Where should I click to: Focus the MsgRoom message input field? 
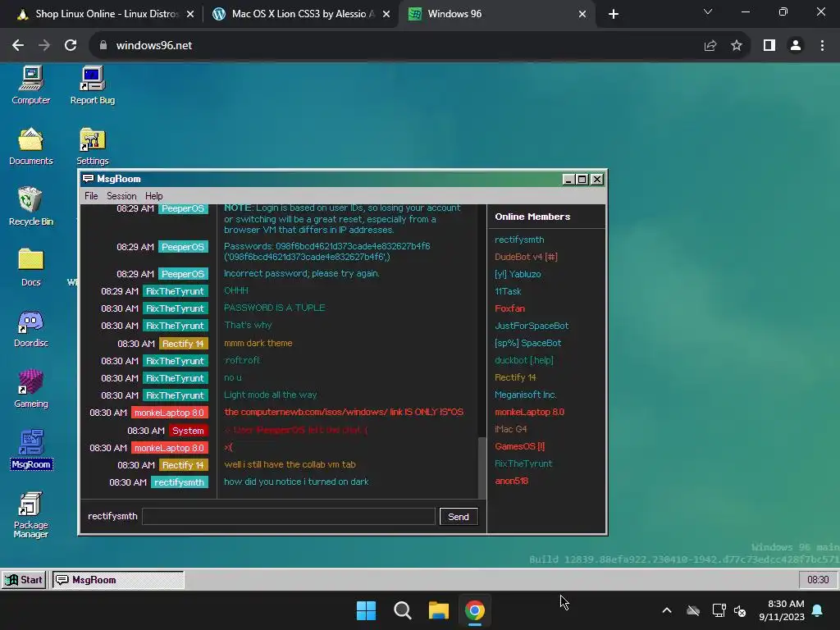point(288,517)
